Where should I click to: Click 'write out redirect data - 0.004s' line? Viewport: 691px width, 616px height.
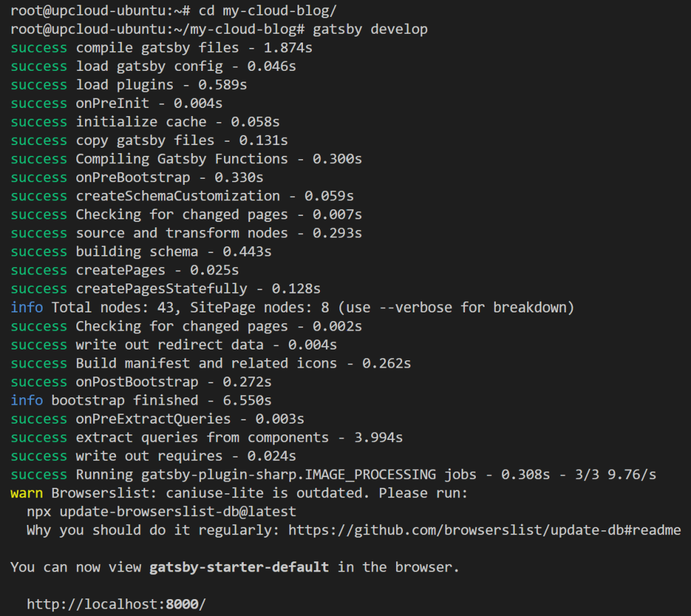[173, 345]
